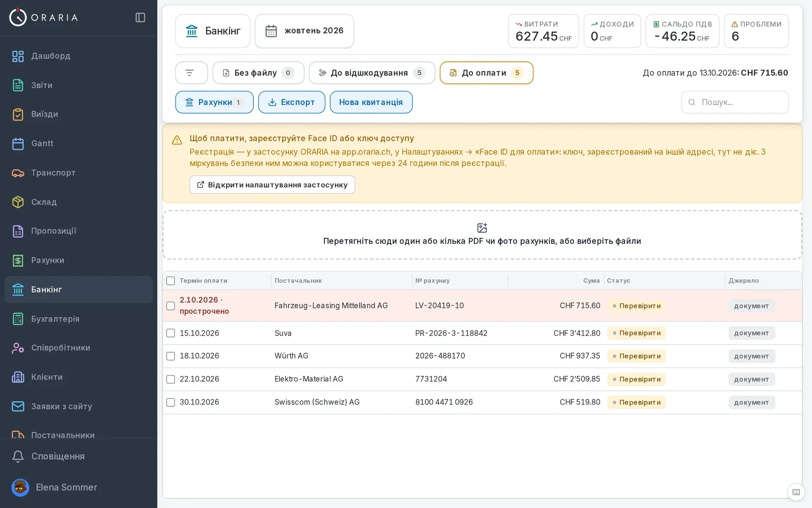This screenshot has width=812, height=508.
Task: Tick the Würth AG row checkbox
Action: [x=170, y=356]
